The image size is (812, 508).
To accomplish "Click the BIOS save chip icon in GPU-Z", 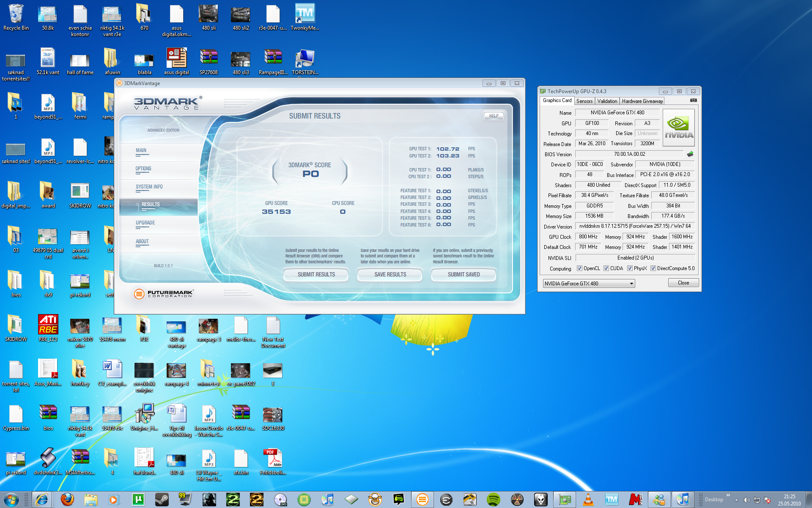I will point(690,154).
